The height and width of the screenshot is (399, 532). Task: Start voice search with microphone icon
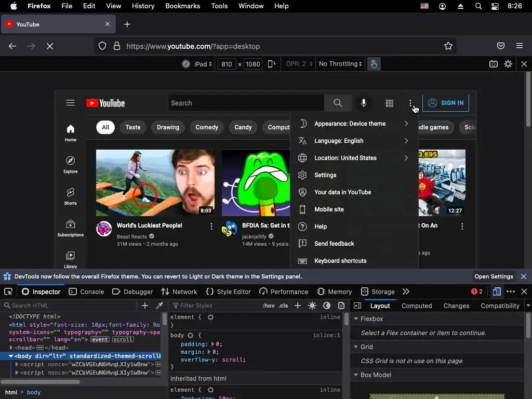tap(363, 103)
